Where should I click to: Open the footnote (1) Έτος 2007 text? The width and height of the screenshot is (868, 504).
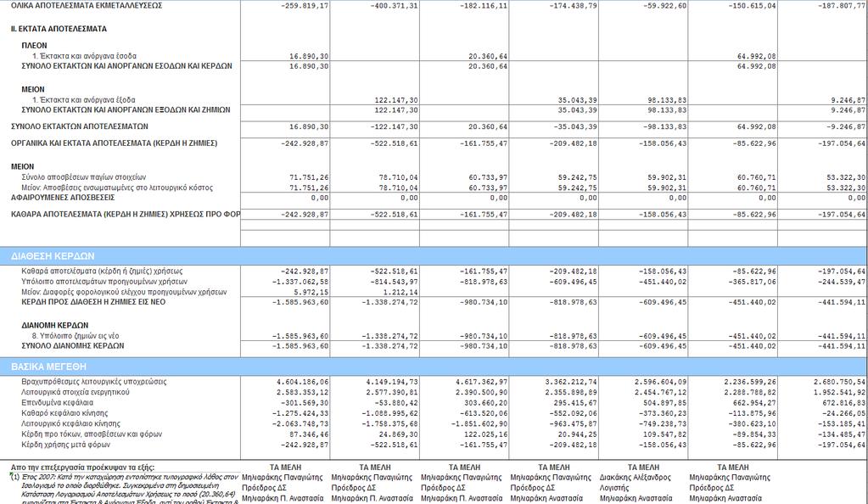pyautogui.click(x=125, y=488)
